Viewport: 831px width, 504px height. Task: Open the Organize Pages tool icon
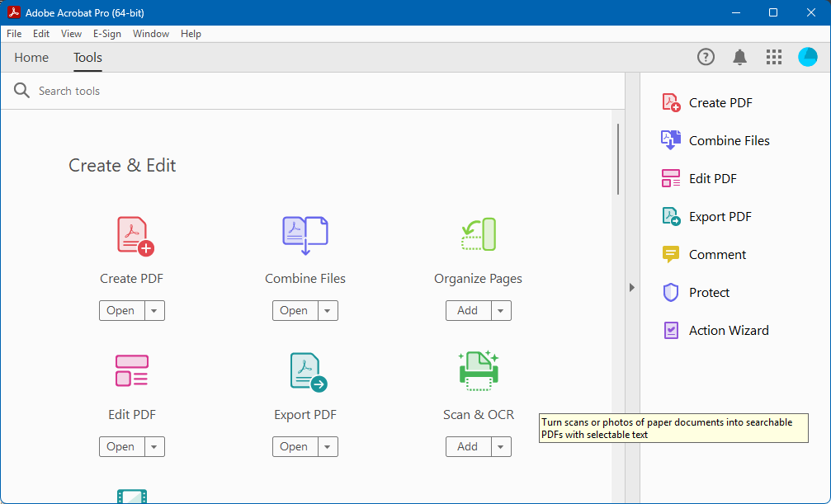pos(478,234)
